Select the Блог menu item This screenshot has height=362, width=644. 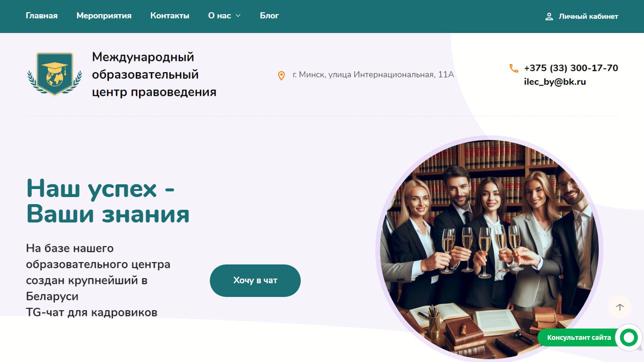pos(269,16)
